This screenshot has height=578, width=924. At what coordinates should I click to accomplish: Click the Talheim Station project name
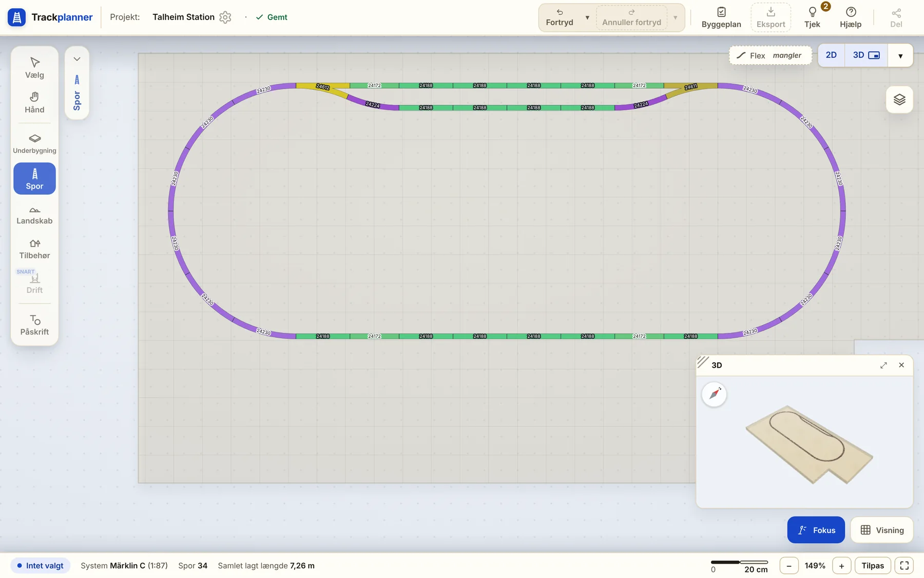[x=183, y=17]
